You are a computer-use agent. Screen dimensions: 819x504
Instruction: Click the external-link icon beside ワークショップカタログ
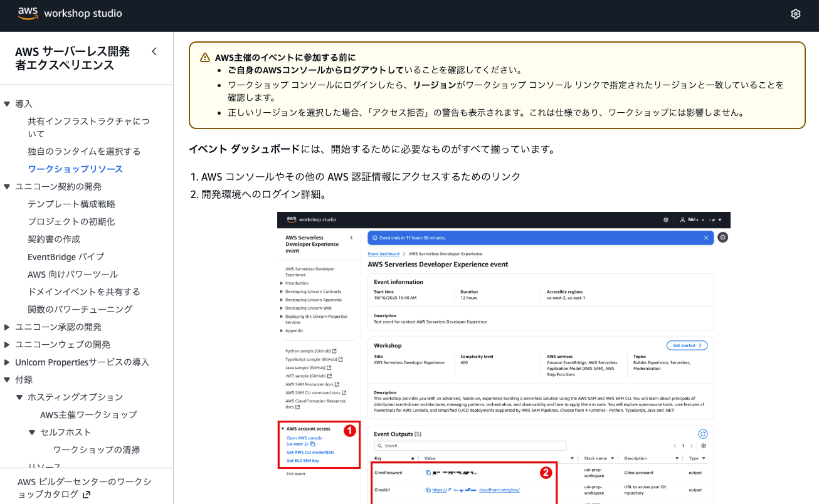[87, 494]
